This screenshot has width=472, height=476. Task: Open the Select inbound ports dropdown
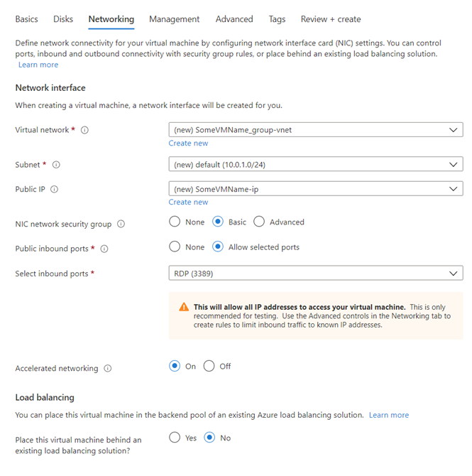316,274
